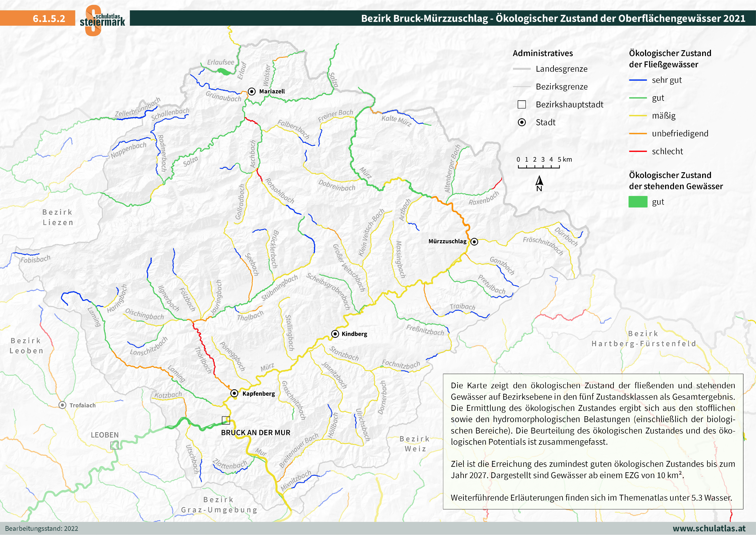This screenshot has width=756, height=535.
Task: Click the Kapfenberg city marker
Action: 234,393
